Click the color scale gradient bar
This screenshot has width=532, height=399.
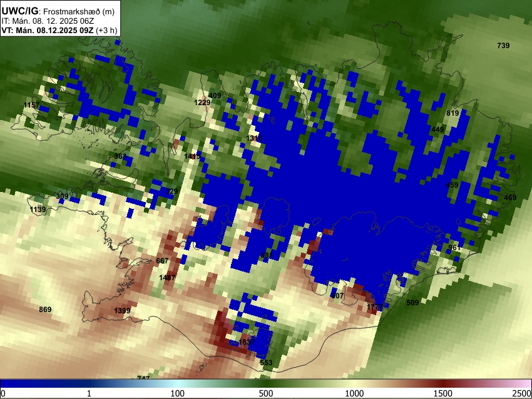click(x=266, y=383)
